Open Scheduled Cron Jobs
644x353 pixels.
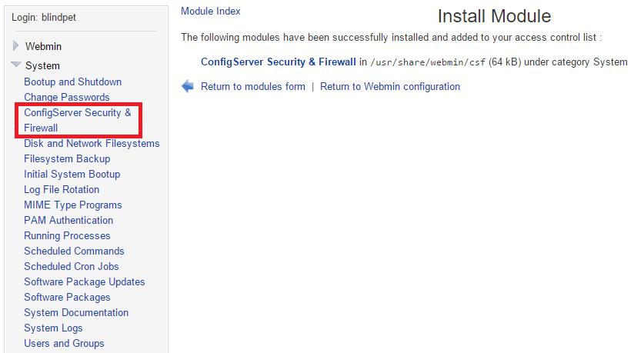(x=72, y=266)
